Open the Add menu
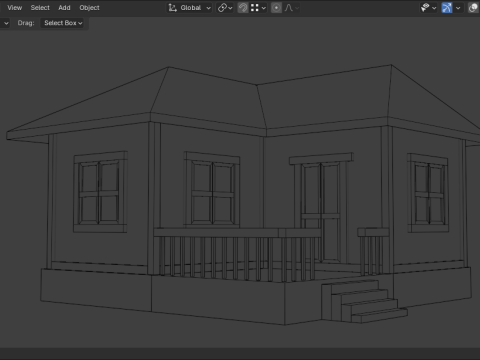The height and width of the screenshot is (360, 480). pyautogui.click(x=64, y=8)
